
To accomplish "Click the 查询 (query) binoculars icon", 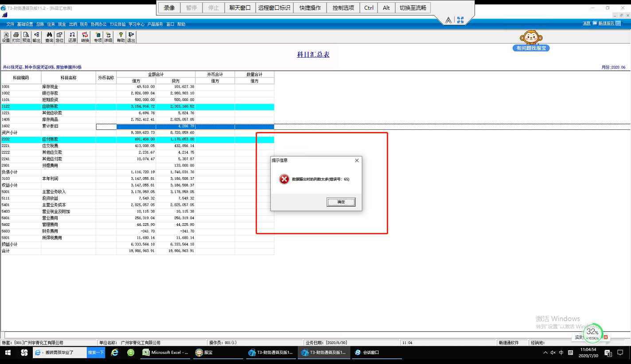I will coord(49,37).
